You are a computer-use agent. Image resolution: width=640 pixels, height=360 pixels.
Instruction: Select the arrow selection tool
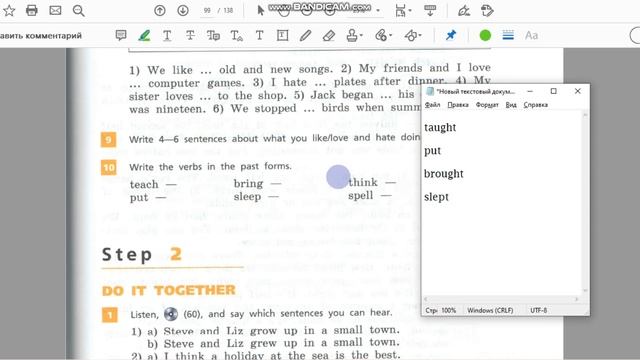click(x=261, y=11)
